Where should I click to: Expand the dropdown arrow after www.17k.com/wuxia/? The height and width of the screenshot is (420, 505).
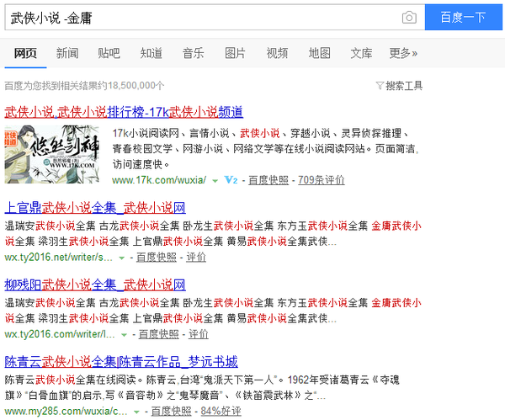click(x=215, y=181)
